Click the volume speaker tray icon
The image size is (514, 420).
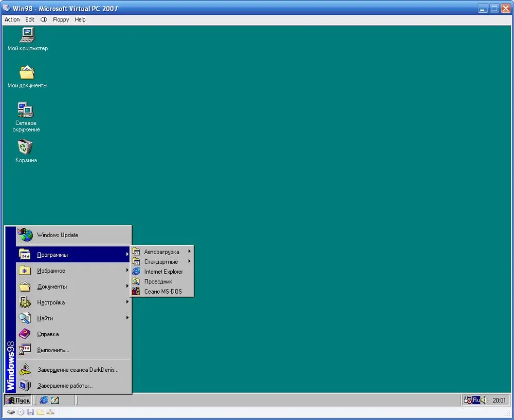(484, 400)
